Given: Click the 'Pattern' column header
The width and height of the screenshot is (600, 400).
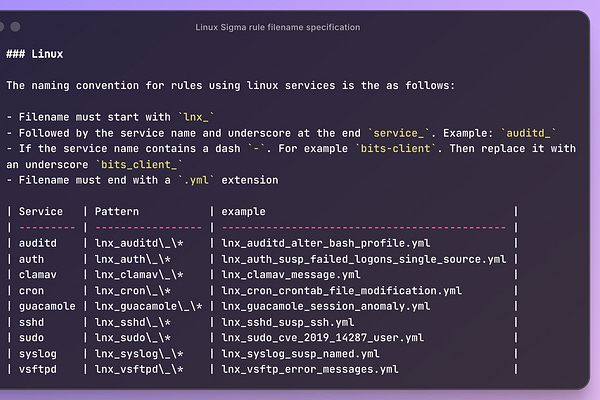Looking at the screenshot, I should point(117,212).
